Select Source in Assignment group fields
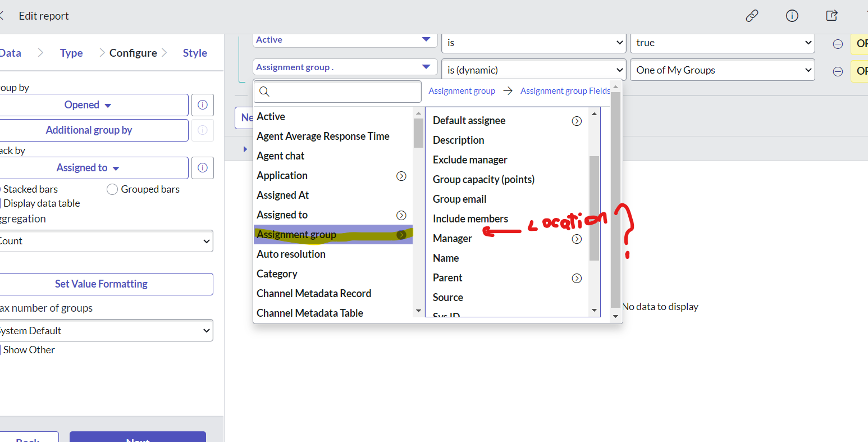The image size is (868, 442). coord(508,298)
